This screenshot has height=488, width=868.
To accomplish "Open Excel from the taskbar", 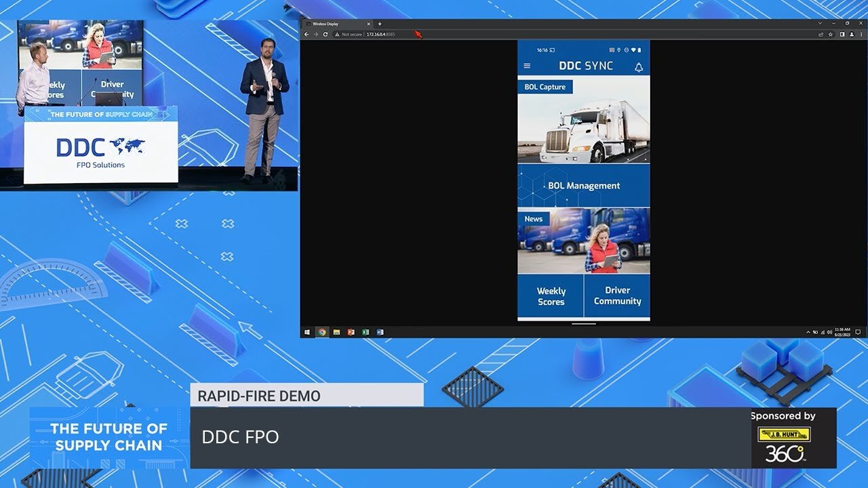I will tap(366, 332).
